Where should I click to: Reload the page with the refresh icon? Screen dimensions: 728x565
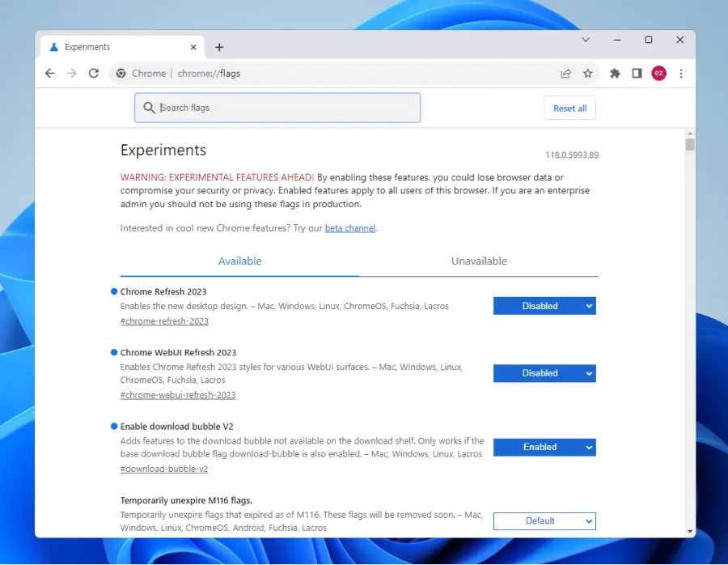click(x=93, y=73)
